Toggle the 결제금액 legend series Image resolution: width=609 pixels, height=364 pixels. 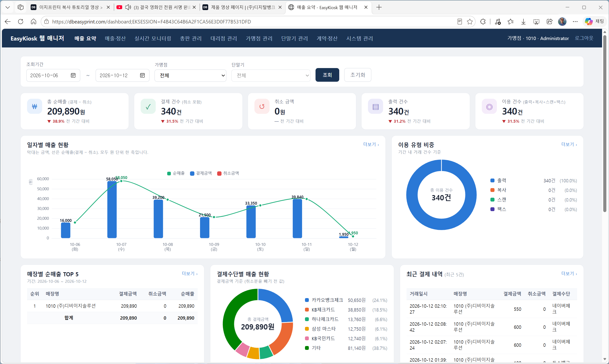201,173
